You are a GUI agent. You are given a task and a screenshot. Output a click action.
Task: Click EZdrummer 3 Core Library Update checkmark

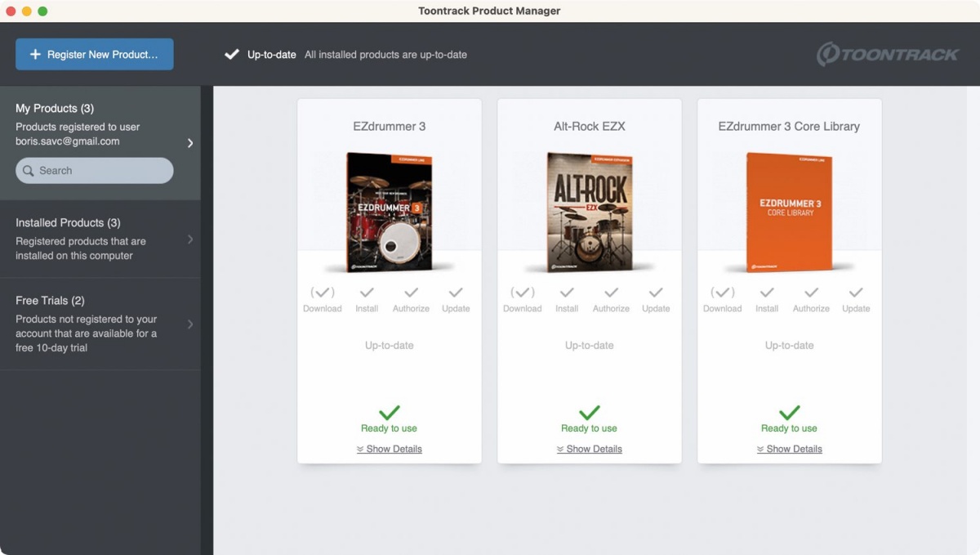856,292
